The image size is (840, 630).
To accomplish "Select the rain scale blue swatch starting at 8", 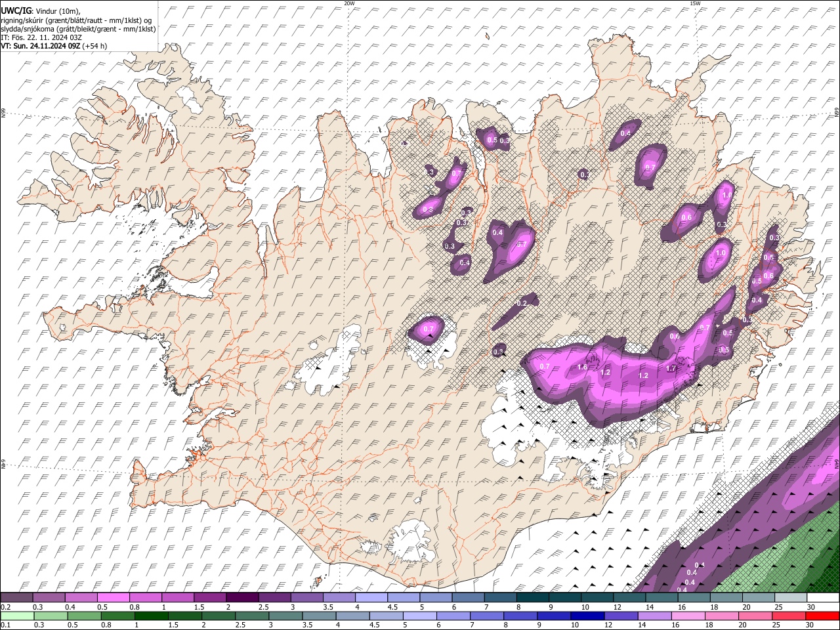I will click(x=520, y=616).
